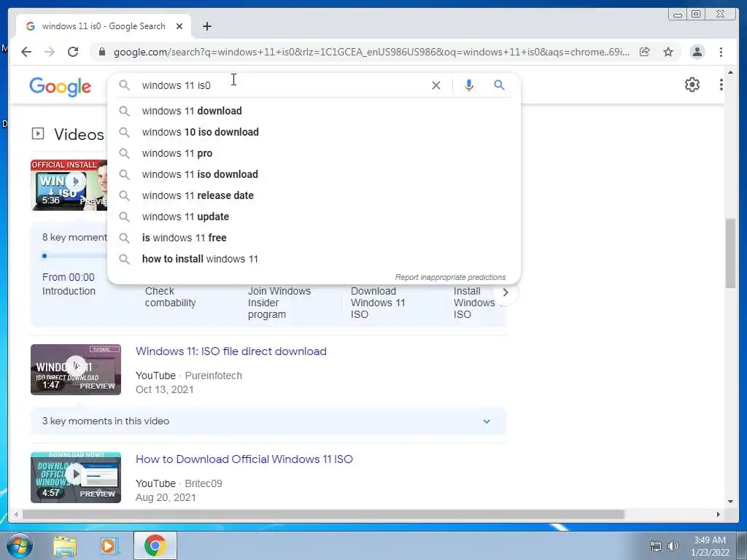
Task: Open Windows Explorer from taskbar
Action: pos(65,545)
